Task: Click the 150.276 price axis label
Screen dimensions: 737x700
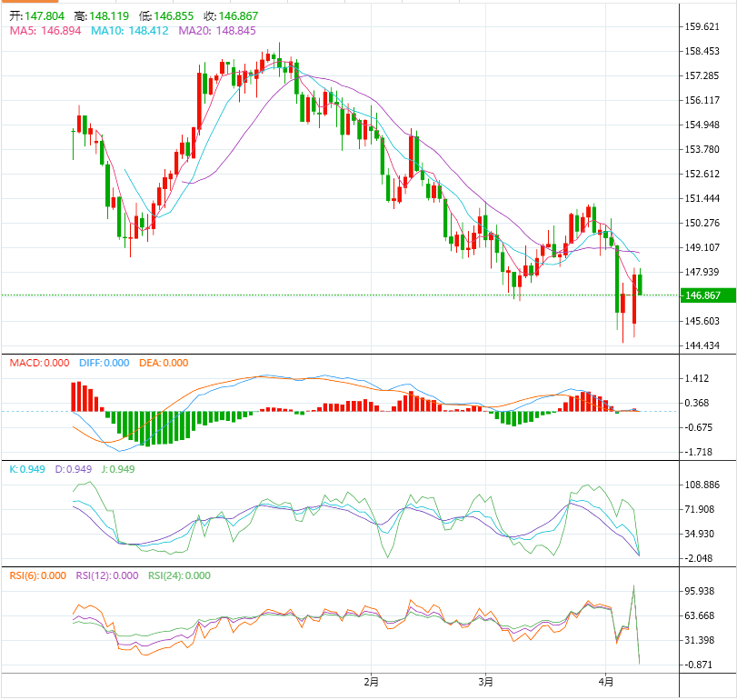Action: pos(702,223)
